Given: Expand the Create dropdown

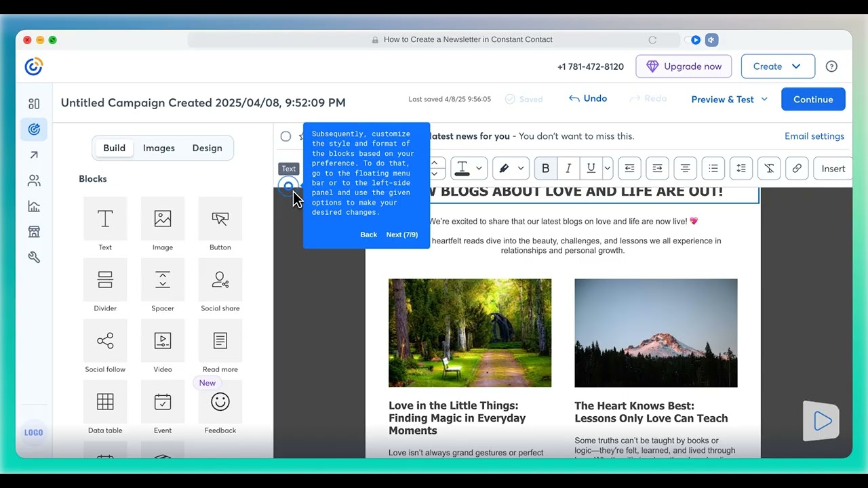Looking at the screenshot, I should tap(777, 66).
